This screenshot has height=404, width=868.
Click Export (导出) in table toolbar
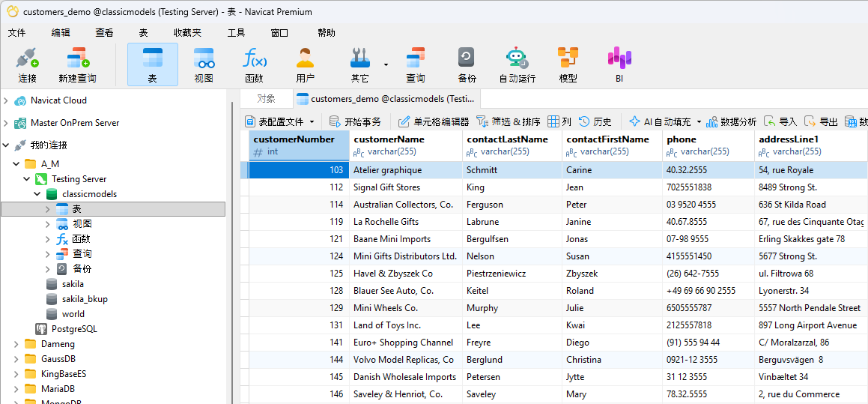pos(820,121)
